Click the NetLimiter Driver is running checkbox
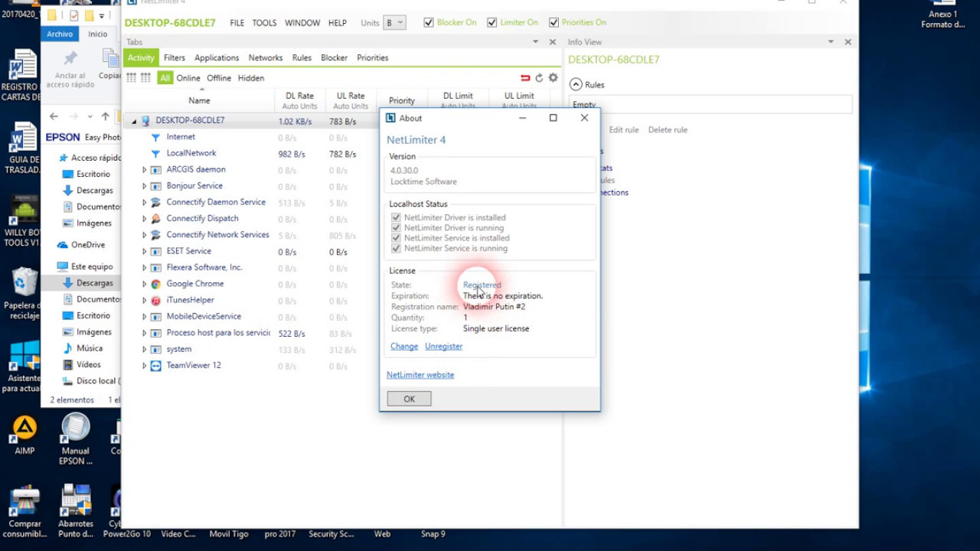 pyautogui.click(x=396, y=228)
